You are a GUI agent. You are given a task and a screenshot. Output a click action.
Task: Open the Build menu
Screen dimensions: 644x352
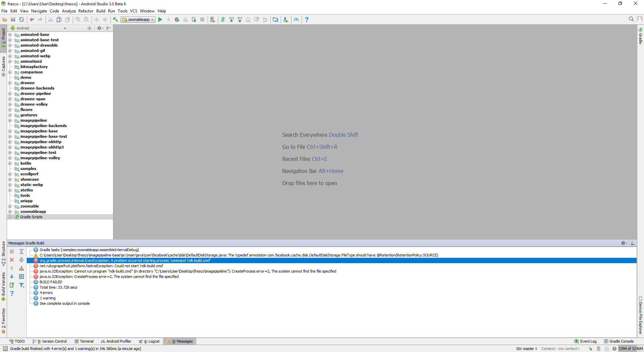coord(100,11)
